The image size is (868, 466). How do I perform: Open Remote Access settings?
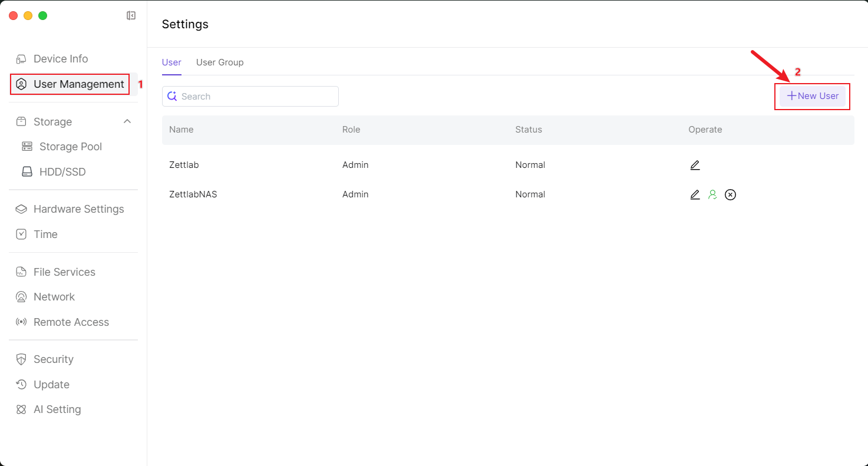point(71,322)
